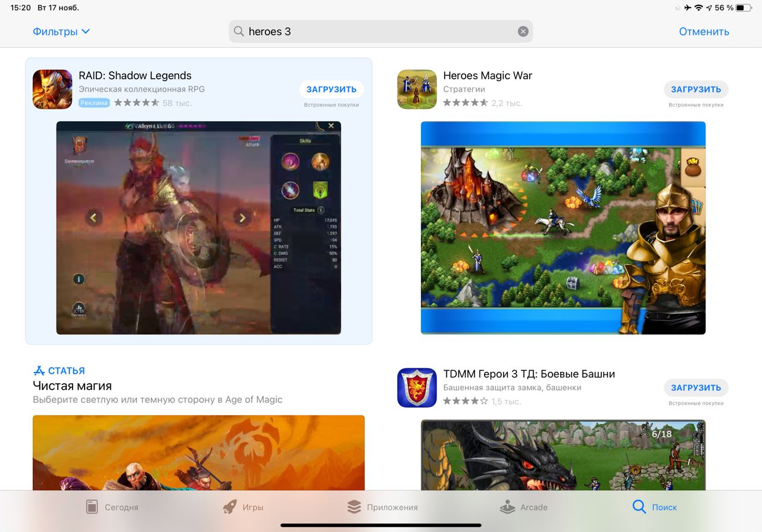Image resolution: width=762 pixels, height=532 pixels.
Task: Switch to the Приложения tab
Action: (x=382, y=508)
